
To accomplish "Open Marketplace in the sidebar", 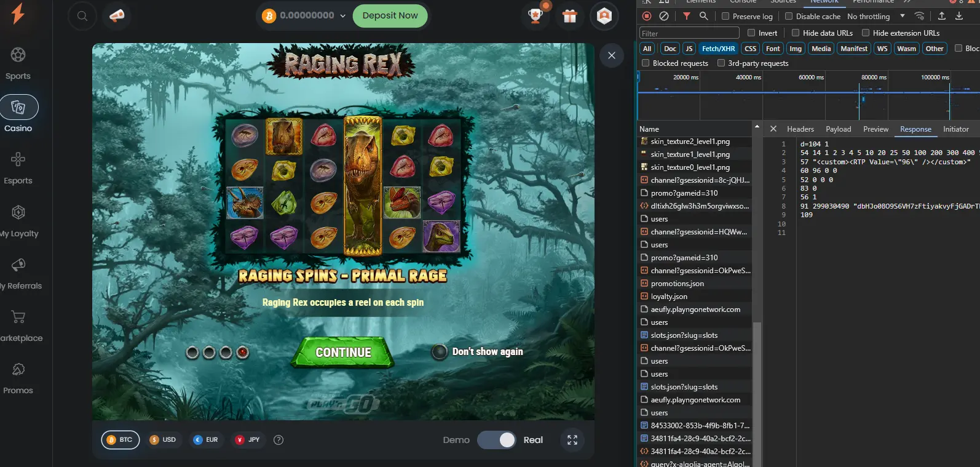I will [21, 325].
